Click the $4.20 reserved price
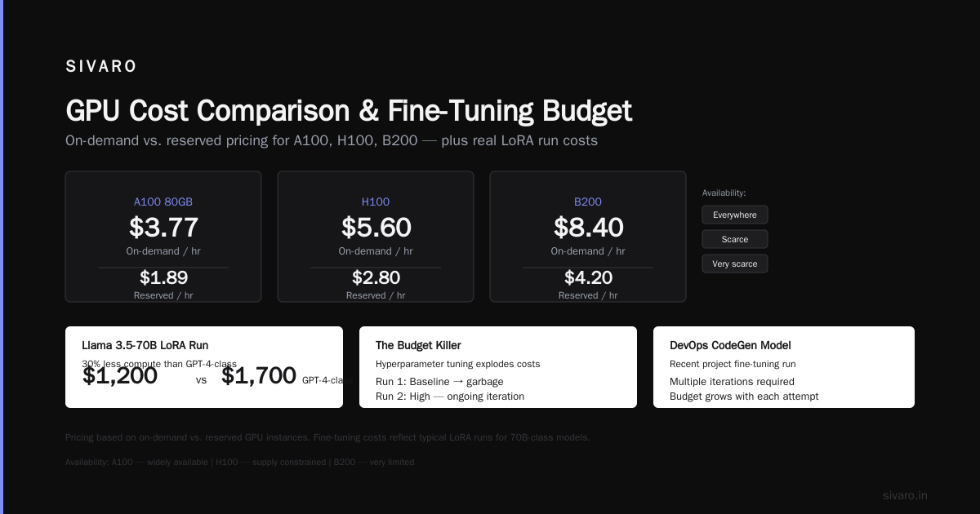The height and width of the screenshot is (514, 980). tap(588, 277)
